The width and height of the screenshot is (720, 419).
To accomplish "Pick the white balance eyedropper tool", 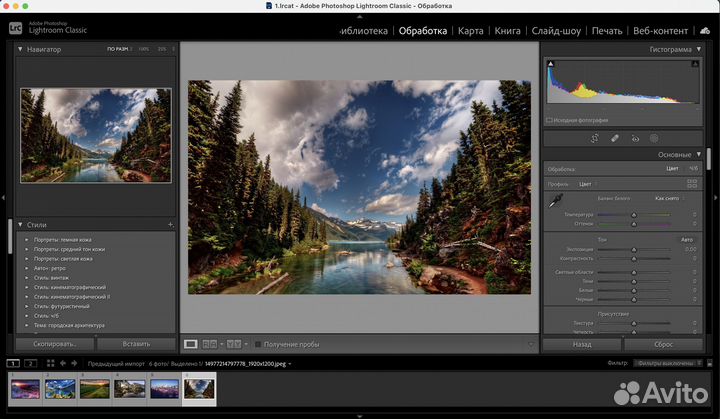I will pos(556,200).
